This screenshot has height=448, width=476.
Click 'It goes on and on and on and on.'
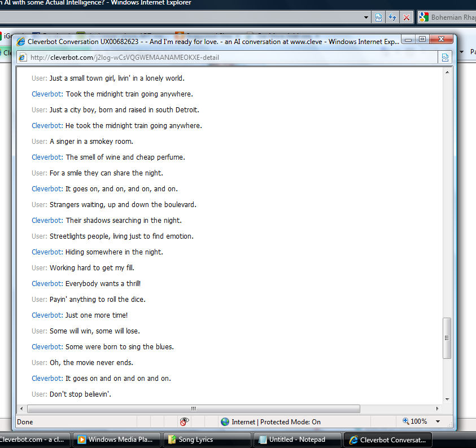pos(118,378)
